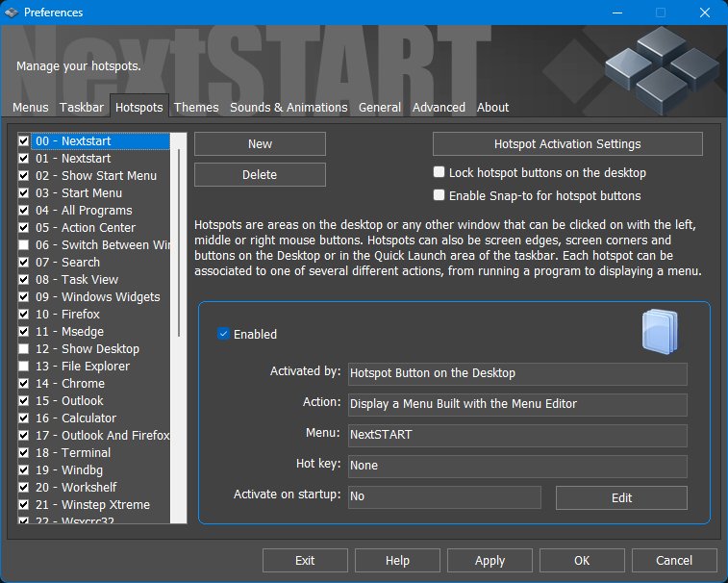Toggle checkbox for 02 - Show Start Menu
This screenshot has width=728, height=583.
(24, 176)
